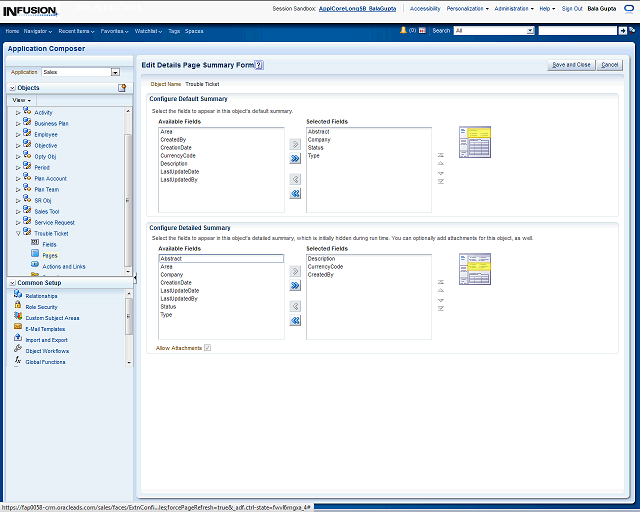
Task: Click the Save and Close button
Action: (x=571, y=65)
